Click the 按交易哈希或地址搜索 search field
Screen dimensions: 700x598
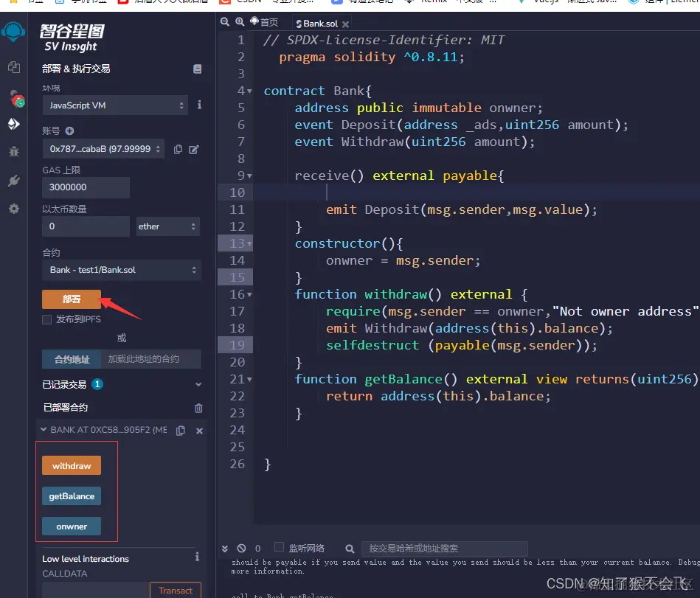point(444,549)
